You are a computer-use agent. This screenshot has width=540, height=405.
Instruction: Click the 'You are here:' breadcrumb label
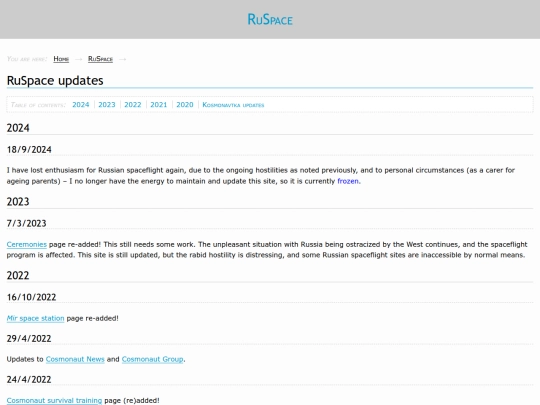coord(27,59)
